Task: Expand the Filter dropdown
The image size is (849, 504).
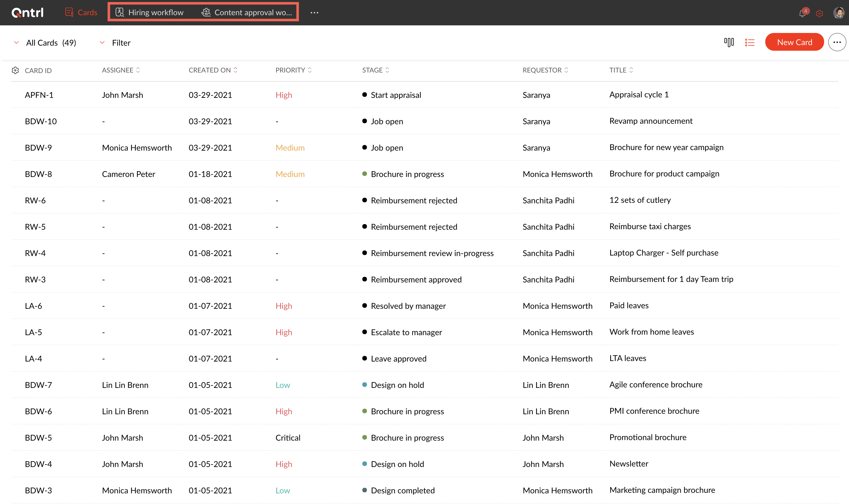Action: 102,42
